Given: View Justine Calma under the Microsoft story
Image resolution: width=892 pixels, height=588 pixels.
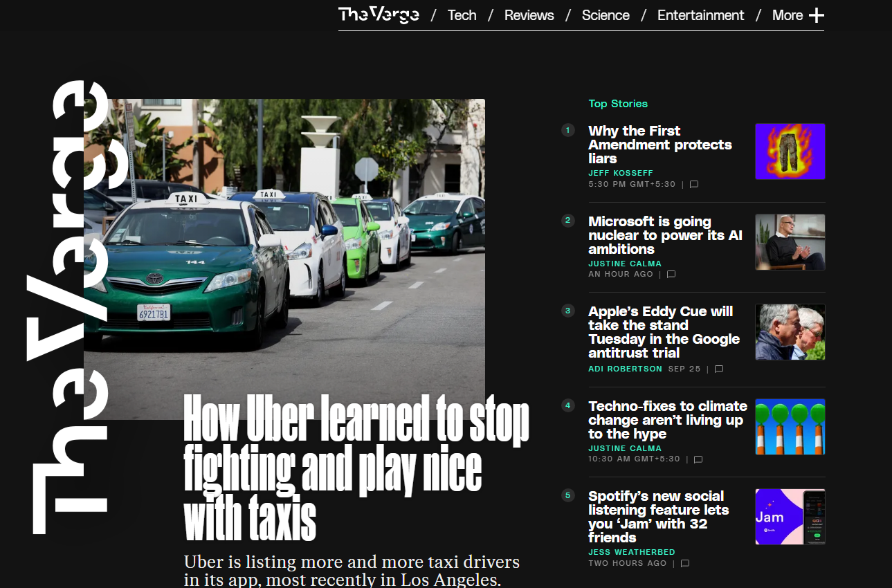Looking at the screenshot, I should point(624,264).
